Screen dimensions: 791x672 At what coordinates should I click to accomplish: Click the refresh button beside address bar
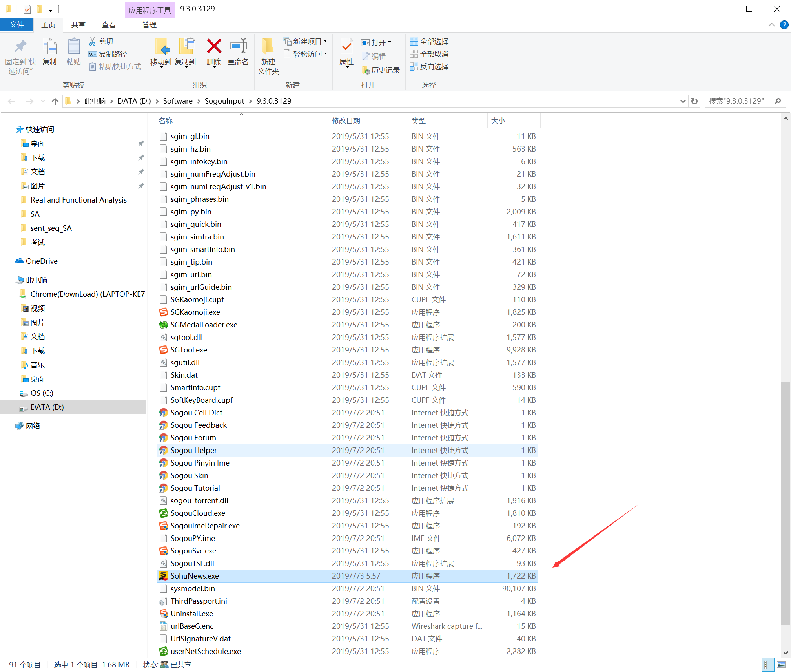point(694,101)
